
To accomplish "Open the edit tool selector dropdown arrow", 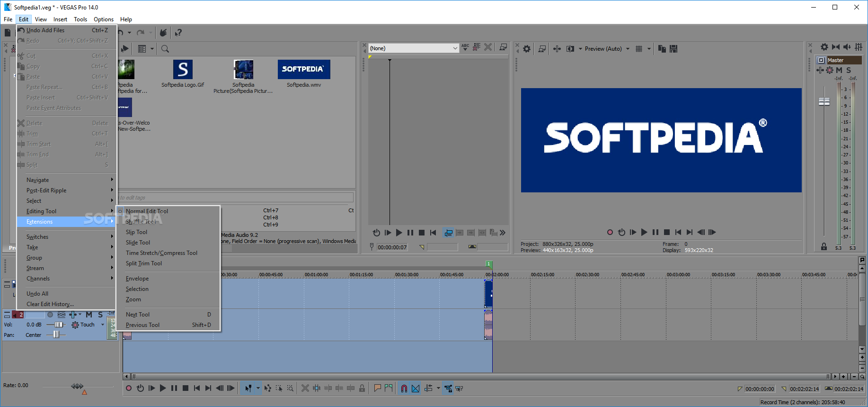I will [258, 388].
